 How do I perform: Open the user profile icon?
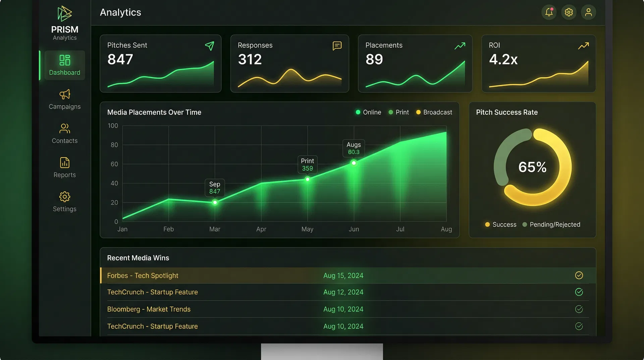point(588,12)
